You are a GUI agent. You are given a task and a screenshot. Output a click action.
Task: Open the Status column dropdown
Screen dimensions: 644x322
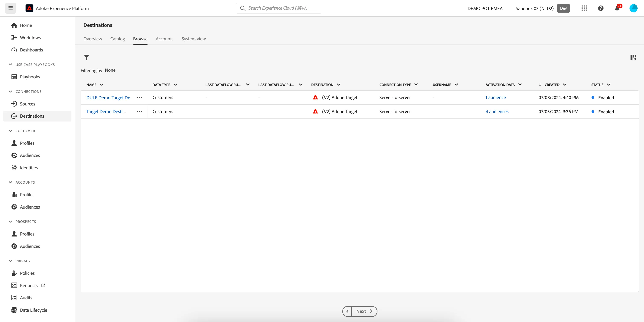pyautogui.click(x=609, y=85)
